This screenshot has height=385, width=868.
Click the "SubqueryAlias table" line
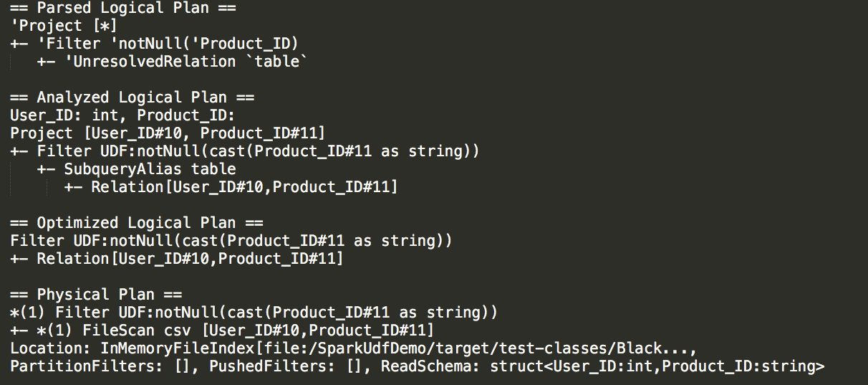click(150, 169)
